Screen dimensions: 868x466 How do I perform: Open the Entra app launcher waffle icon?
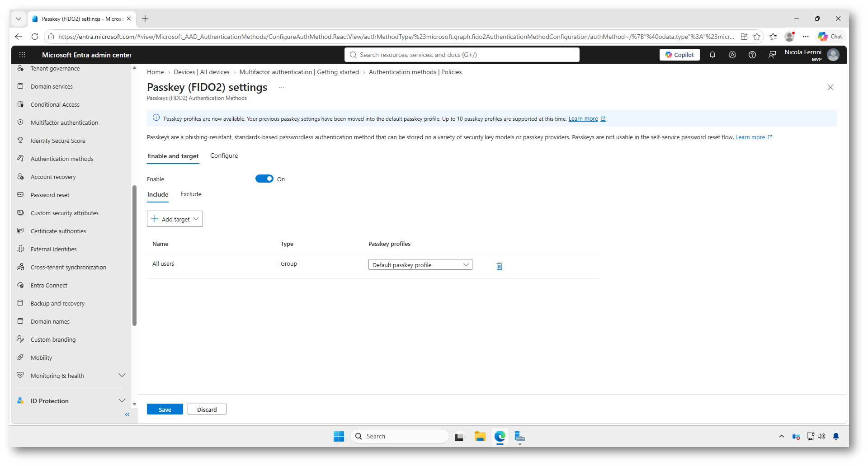22,55
